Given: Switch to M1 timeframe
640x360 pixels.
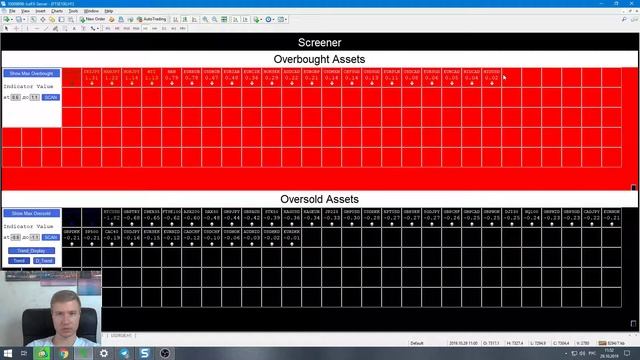Looking at the screenshot, I should click(108, 29).
